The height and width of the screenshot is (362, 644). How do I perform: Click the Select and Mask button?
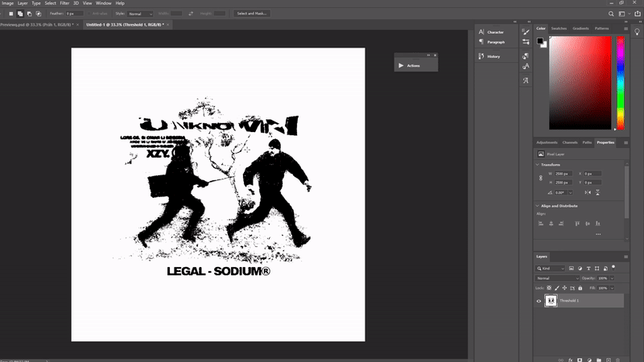click(252, 14)
